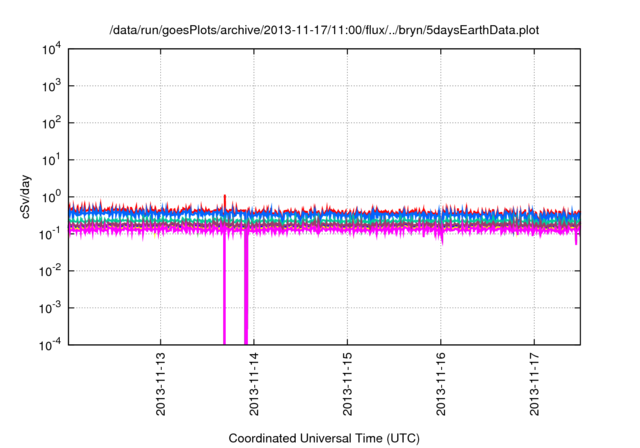This screenshot has width=640, height=448.
Task: Click the 10^-1 y-axis tick label
Action: [x=50, y=234]
